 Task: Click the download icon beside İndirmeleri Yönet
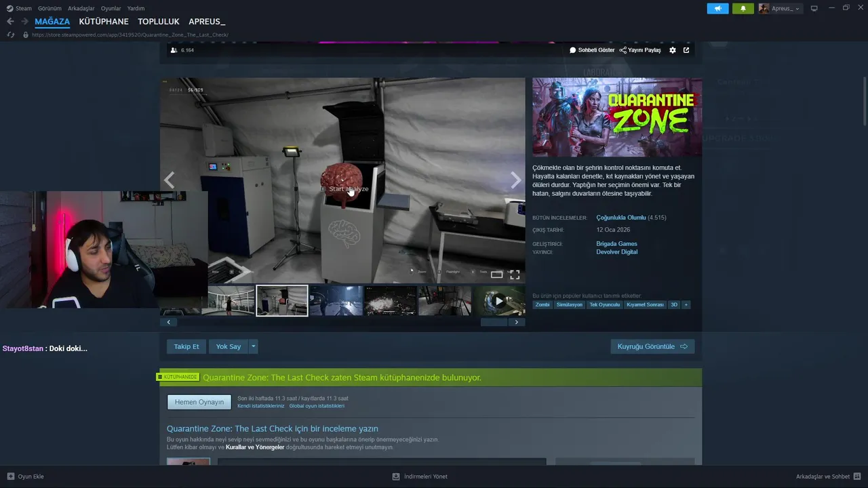click(396, 476)
